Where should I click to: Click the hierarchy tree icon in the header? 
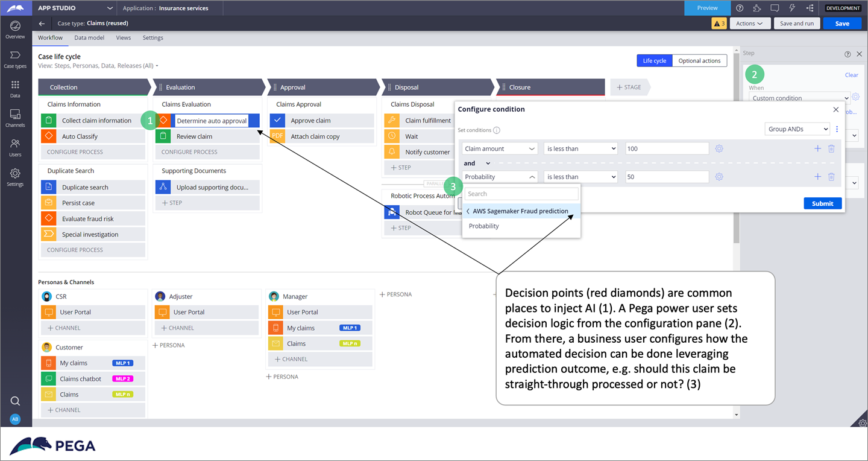pyautogui.click(x=810, y=8)
